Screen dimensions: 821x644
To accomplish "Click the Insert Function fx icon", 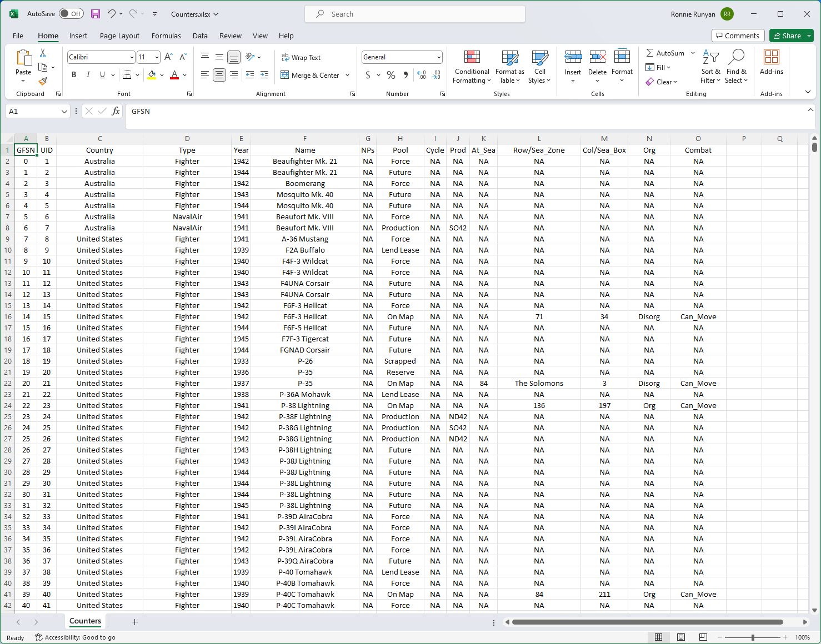I will click(x=116, y=112).
